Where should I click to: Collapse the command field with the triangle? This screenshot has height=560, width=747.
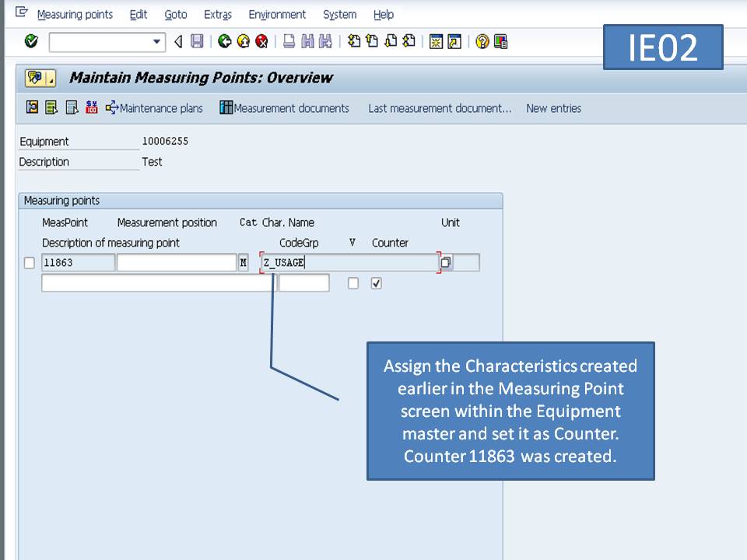pos(179,42)
